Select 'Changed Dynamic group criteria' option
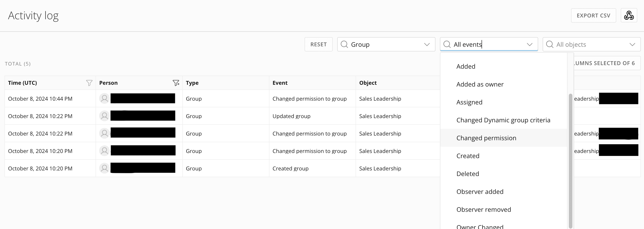644x229 pixels. point(503,120)
